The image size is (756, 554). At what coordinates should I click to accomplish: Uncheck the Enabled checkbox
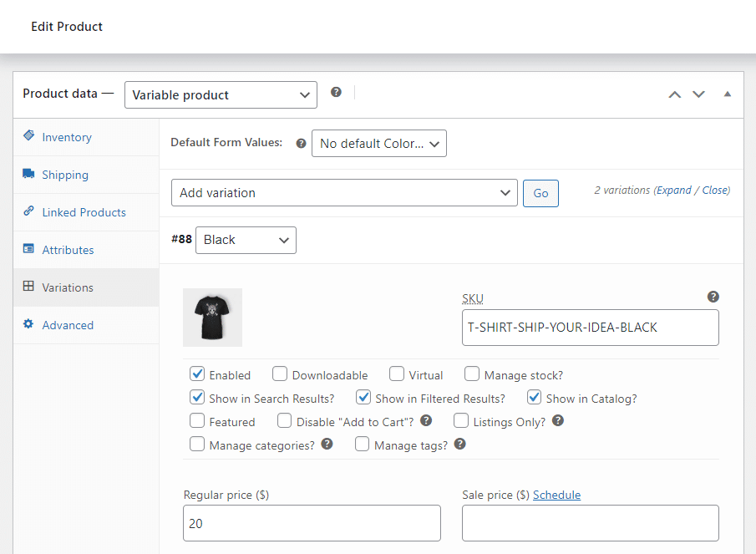click(x=197, y=374)
